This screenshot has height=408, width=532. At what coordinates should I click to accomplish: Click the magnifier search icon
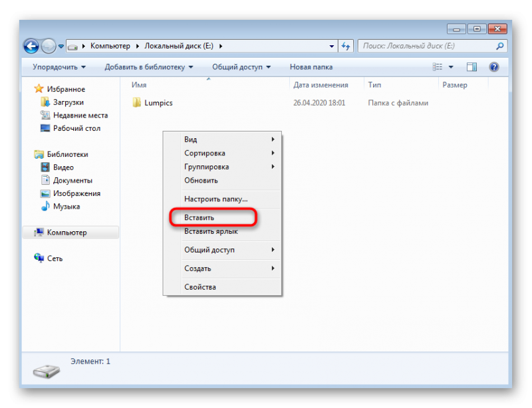click(x=500, y=46)
